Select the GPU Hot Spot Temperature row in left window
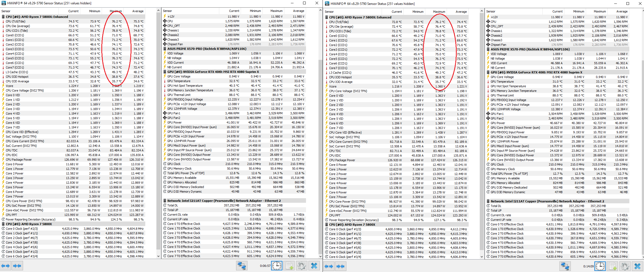This screenshot has width=644, height=272. click(234, 86)
